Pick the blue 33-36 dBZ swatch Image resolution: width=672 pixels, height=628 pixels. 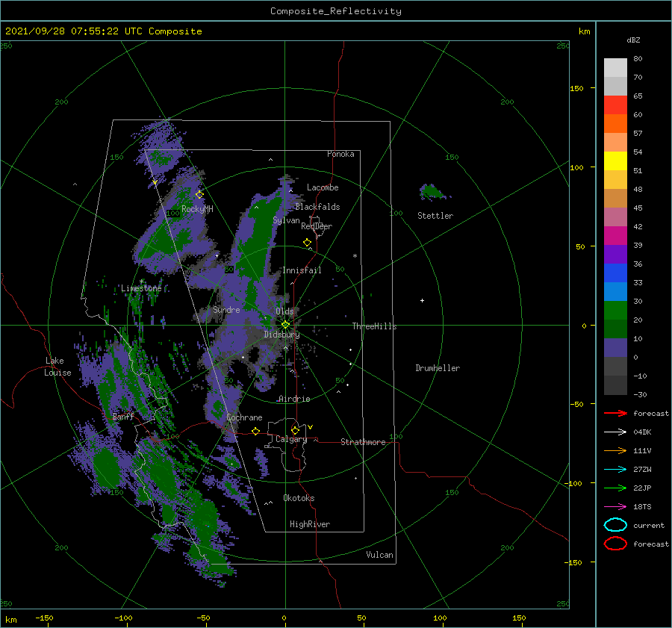[x=615, y=273]
